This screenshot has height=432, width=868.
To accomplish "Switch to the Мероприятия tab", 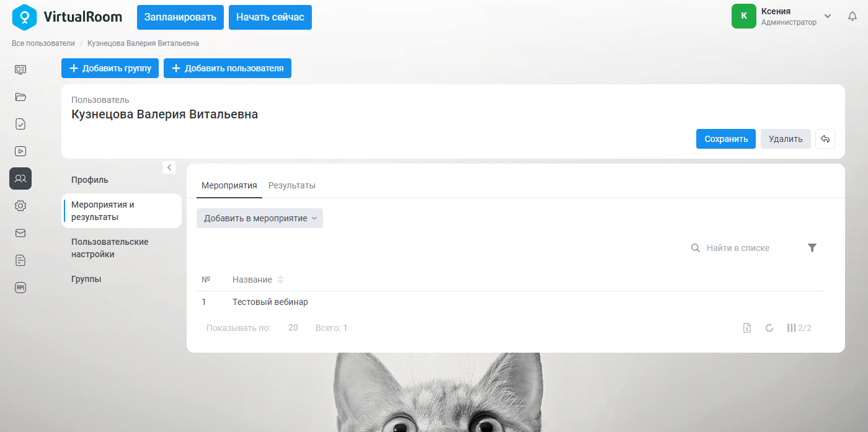I will click(229, 185).
